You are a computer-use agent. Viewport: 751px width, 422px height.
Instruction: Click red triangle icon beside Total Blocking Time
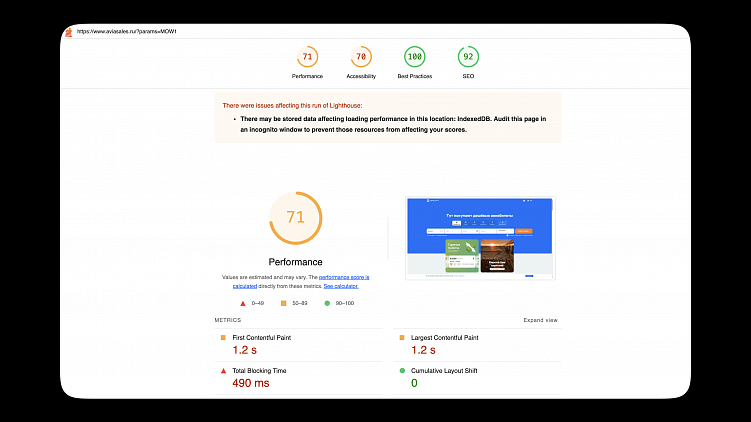(223, 371)
